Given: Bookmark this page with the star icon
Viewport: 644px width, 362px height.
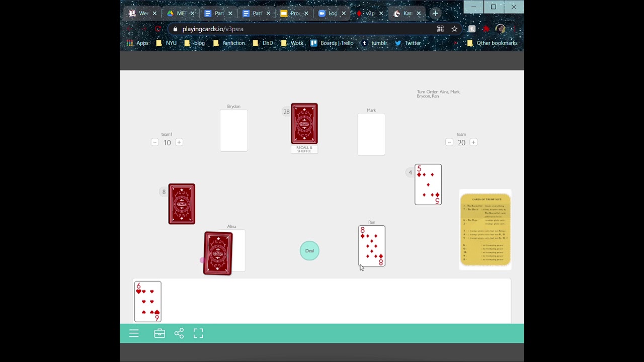Looking at the screenshot, I should (x=454, y=29).
